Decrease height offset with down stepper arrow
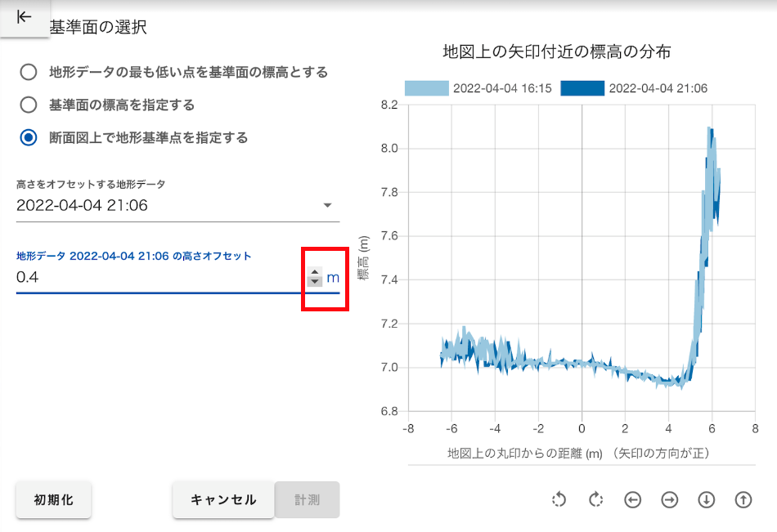 tap(315, 282)
